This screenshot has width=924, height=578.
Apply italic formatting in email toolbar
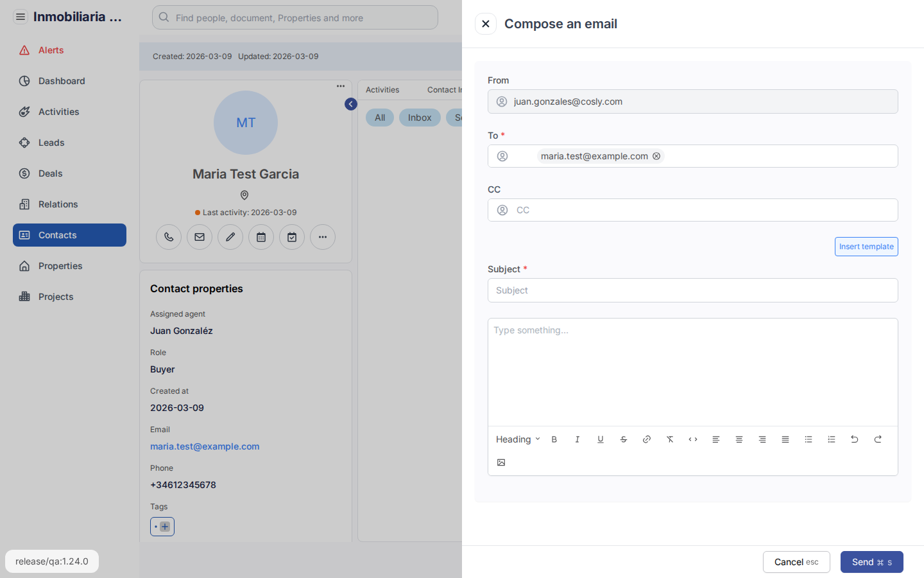(577, 439)
